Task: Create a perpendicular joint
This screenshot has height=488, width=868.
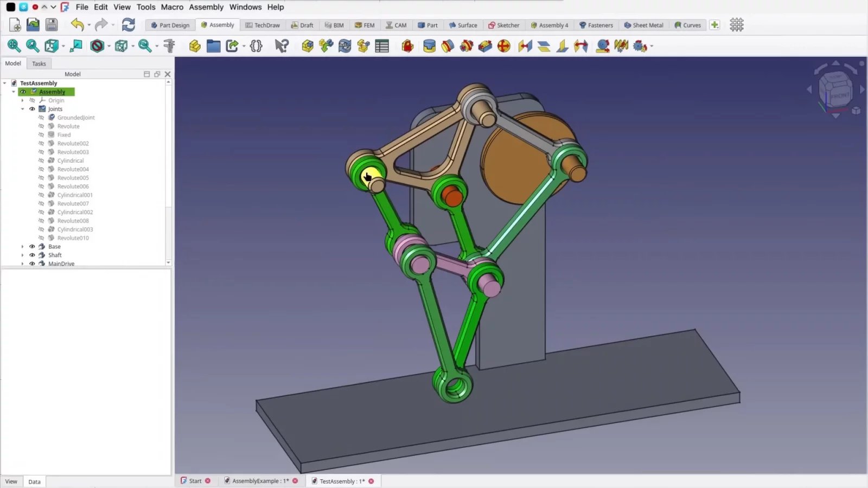Action: click(563, 46)
